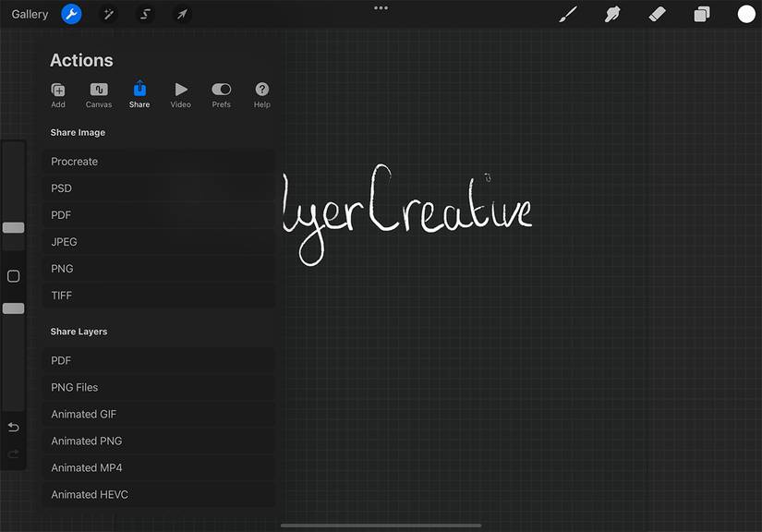This screenshot has width=762, height=532.
Task: Tap the brush size slider
Action: 13,227
